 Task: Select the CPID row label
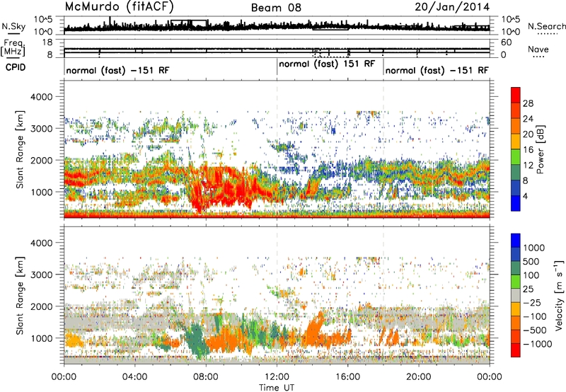(16, 67)
